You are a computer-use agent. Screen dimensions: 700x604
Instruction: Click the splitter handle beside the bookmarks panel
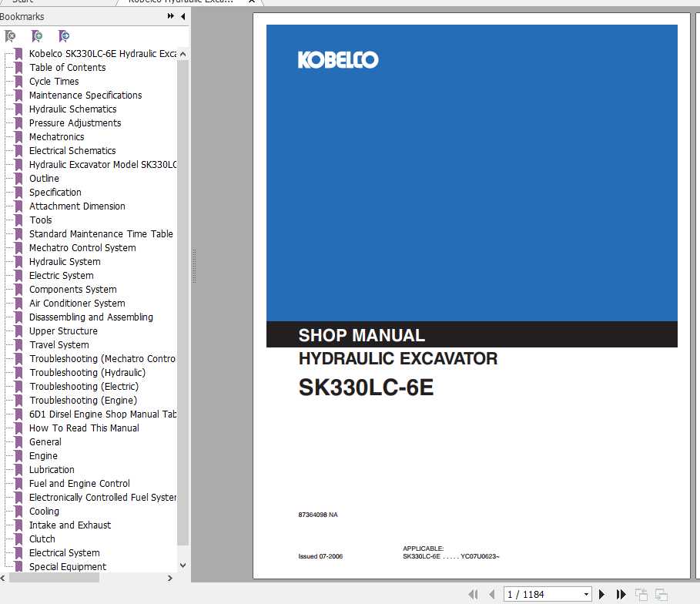coord(194,267)
